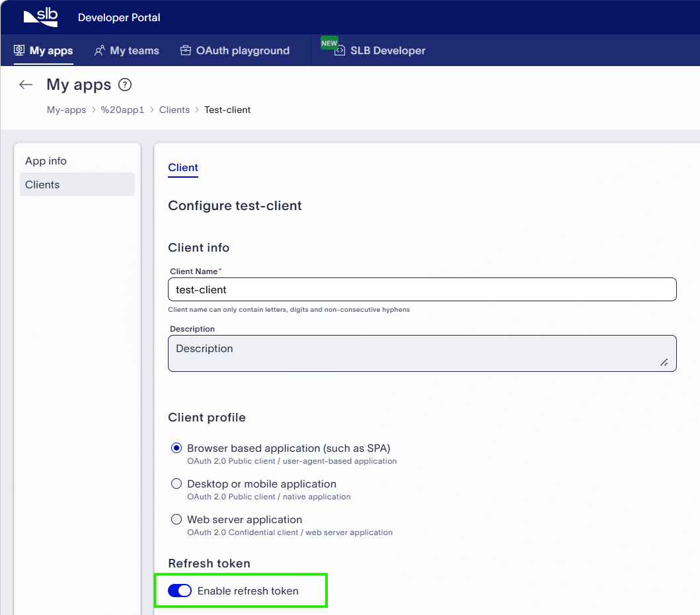Viewport: 700px width, 615px height.
Task: Click the Developer Portal title
Action: 119,17
